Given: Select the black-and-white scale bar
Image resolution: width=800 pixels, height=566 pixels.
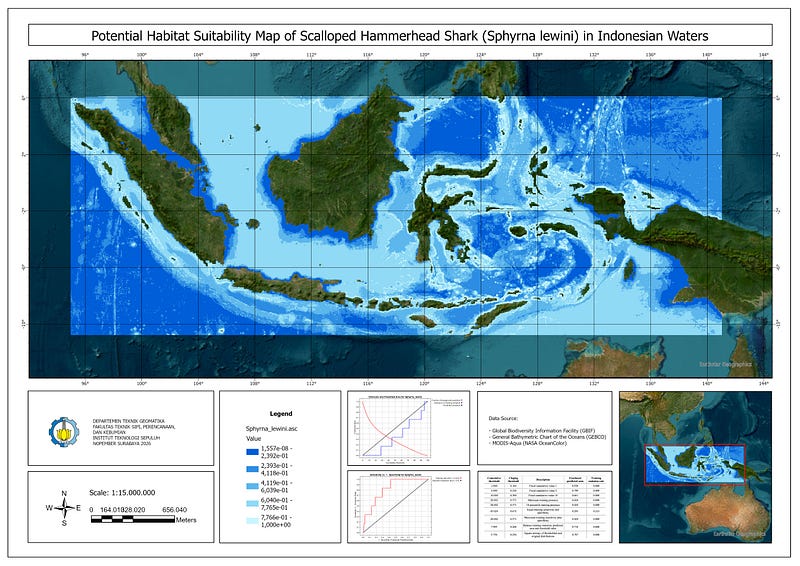Looking at the screenshot, I should 133,520.
